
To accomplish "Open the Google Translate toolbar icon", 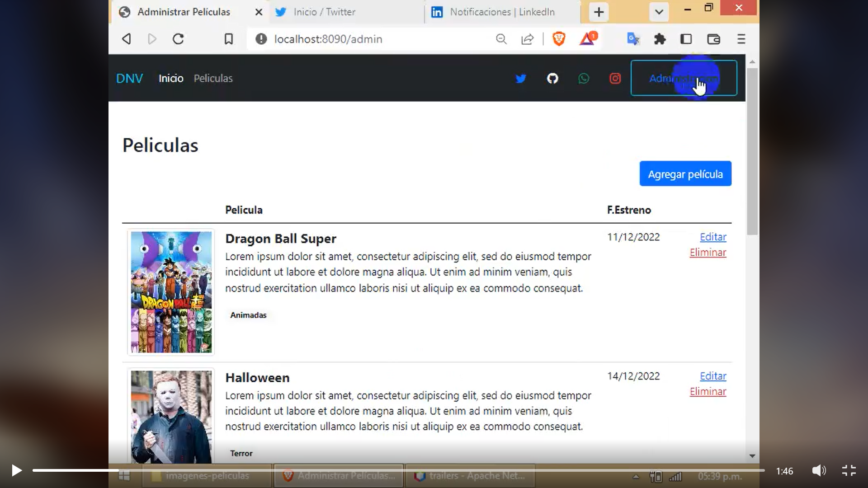I will click(632, 39).
